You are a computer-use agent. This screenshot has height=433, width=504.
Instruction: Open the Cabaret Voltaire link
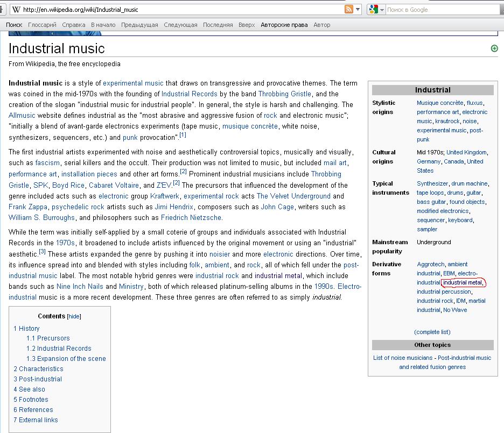[x=114, y=185]
